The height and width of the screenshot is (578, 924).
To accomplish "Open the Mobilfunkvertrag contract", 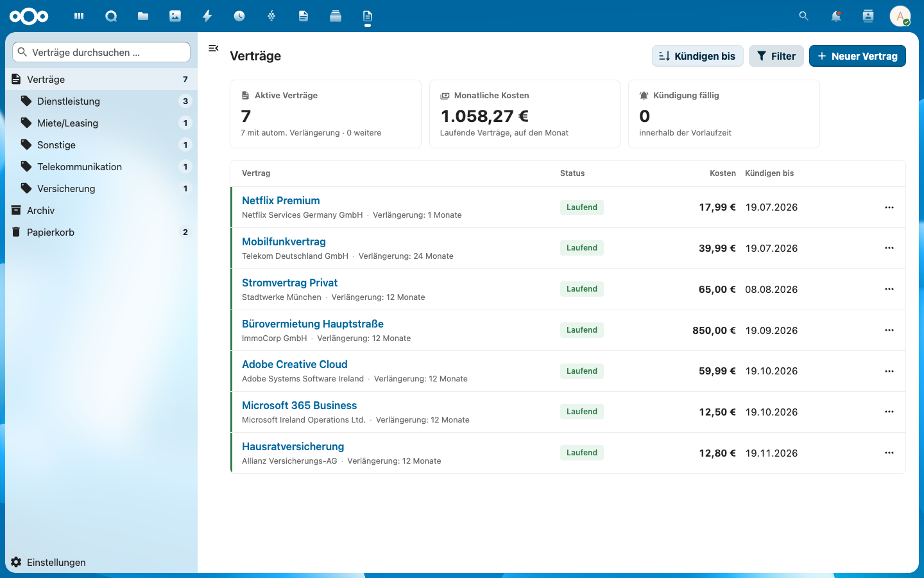I will click(284, 241).
